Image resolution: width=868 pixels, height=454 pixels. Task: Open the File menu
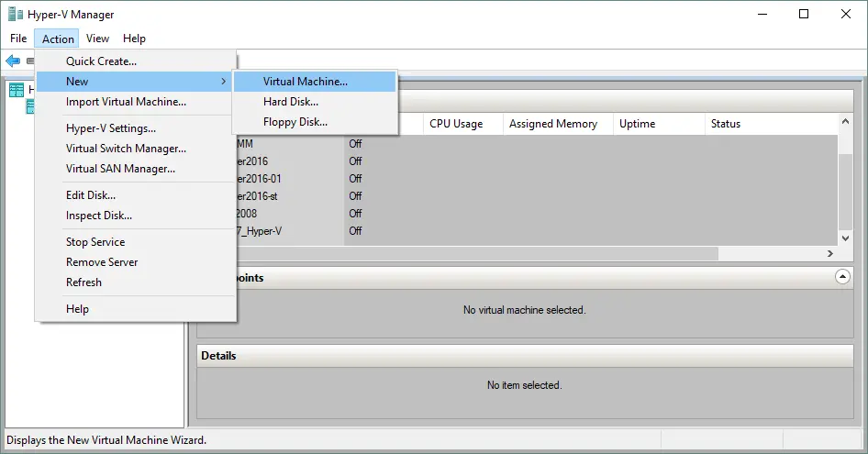(x=18, y=39)
